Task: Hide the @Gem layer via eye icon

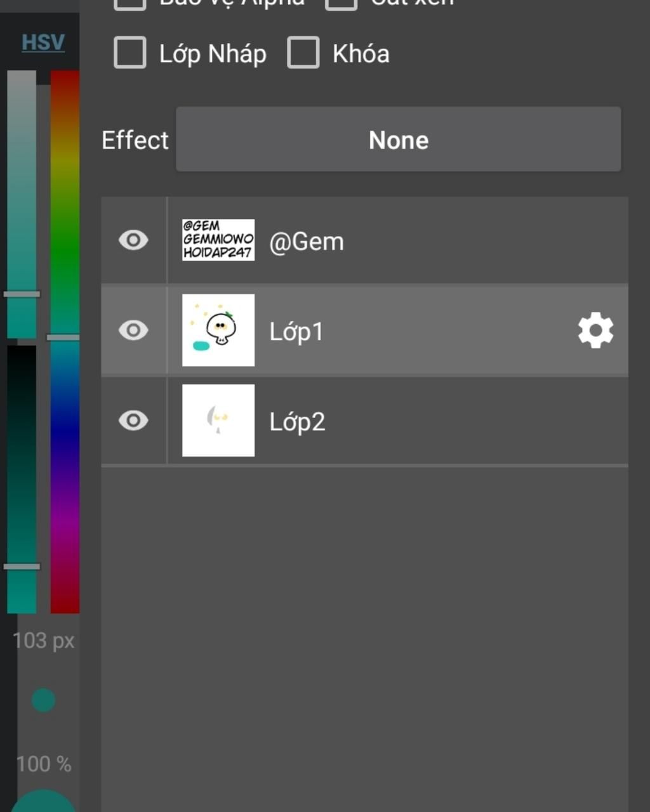Action: (133, 240)
